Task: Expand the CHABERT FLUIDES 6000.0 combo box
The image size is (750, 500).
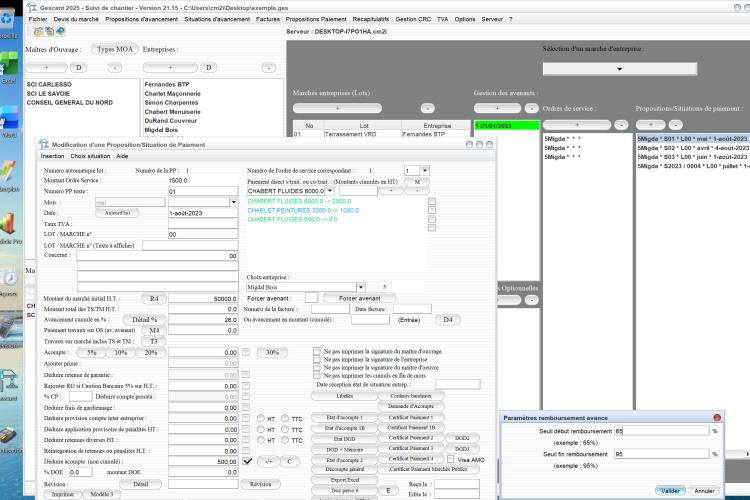Action: pyautogui.click(x=330, y=190)
